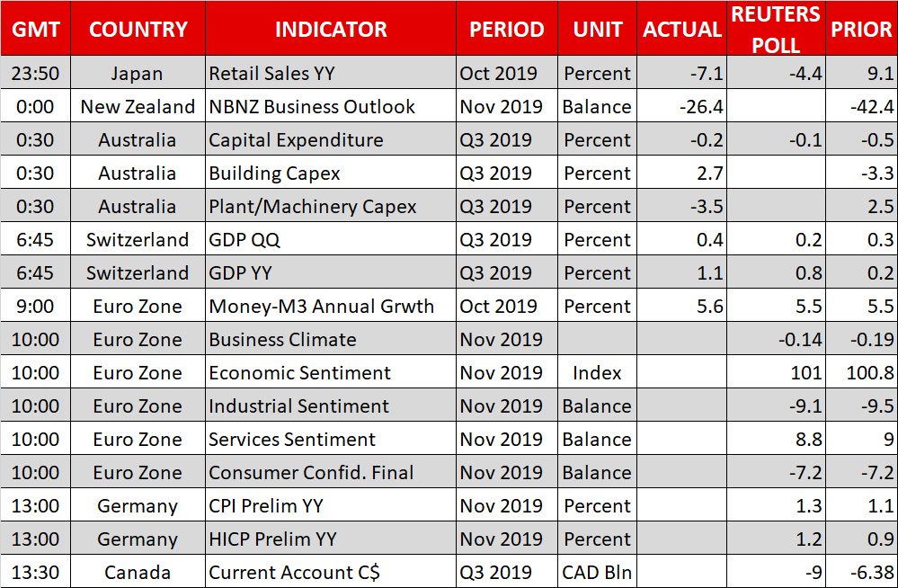The width and height of the screenshot is (898, 588).
Task: Select the Japan country cell
Action: (x=138, y=73)
